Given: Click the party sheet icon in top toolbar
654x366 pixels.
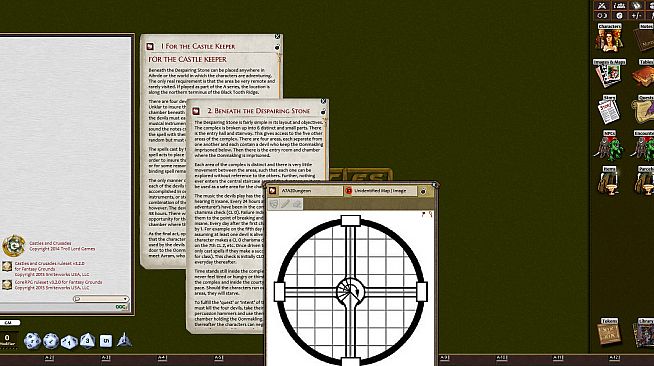Looking at the screenshot, I should (x=619, y=5).
